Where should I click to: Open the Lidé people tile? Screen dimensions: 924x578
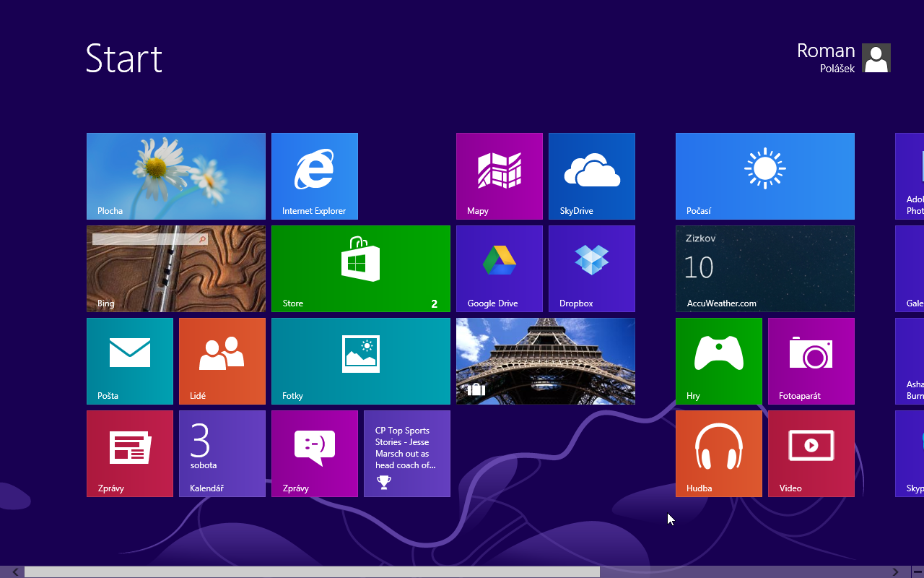pos(222,361)
